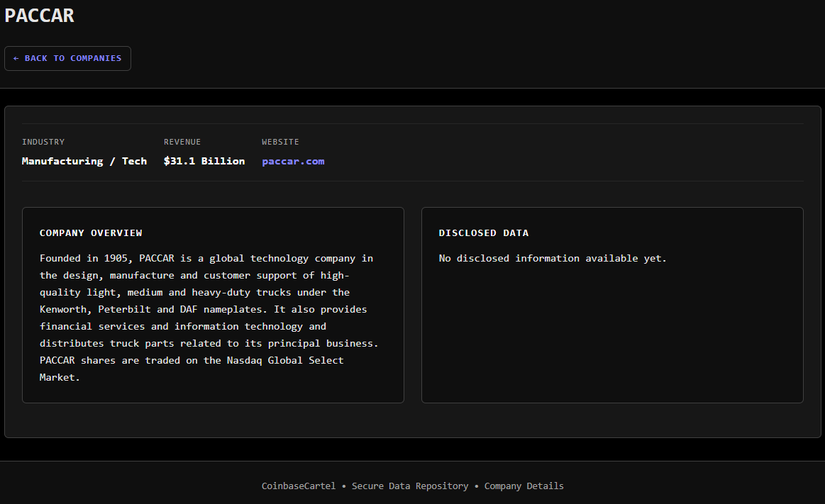Click the Back to Companies button

click(67, 58)
